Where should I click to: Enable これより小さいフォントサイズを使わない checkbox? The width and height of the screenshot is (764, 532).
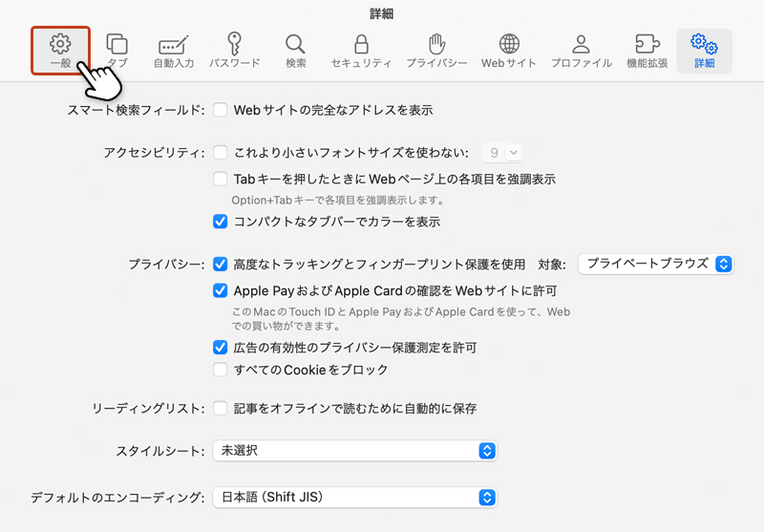coord(221,153)
